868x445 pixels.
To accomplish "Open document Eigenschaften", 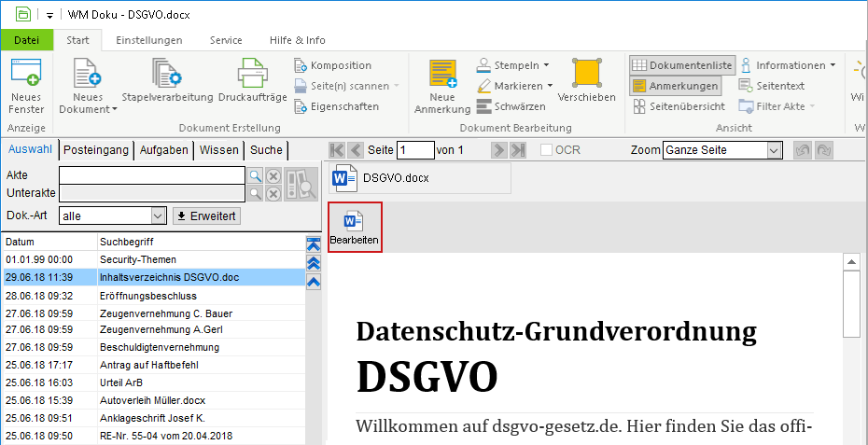I will [337, 106].
